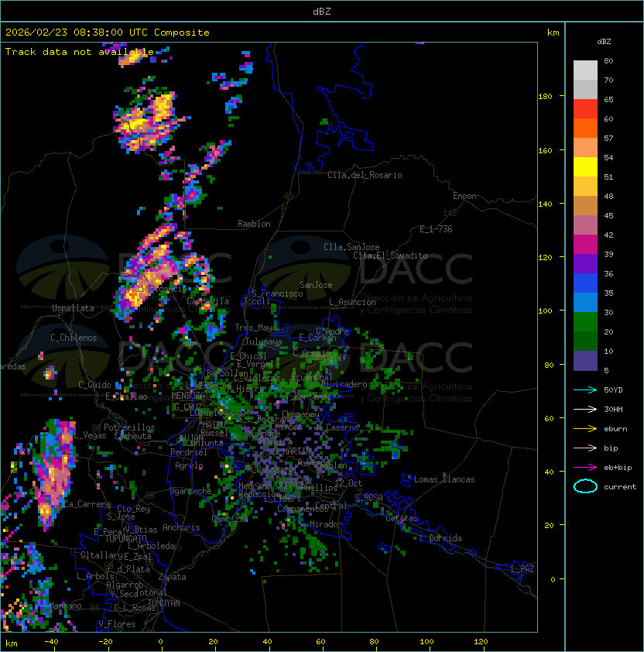644x652 pixels.
Task: Click the 'Encon' map label
Action: click(464, 196)
